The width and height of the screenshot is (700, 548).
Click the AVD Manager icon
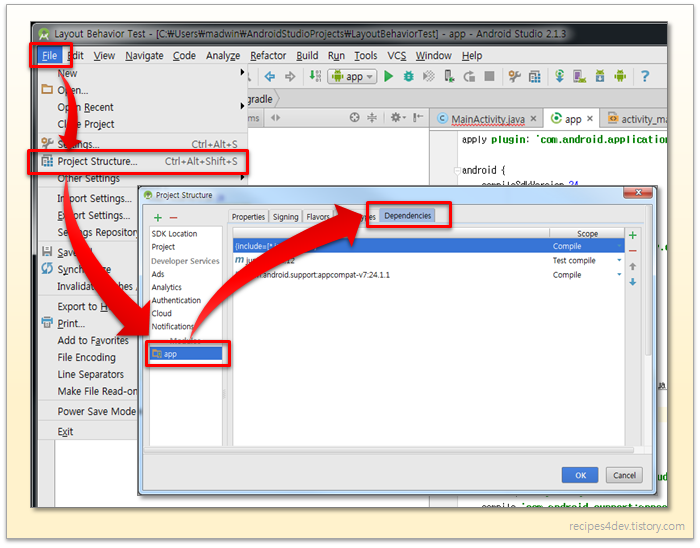[x=579, y=76]
